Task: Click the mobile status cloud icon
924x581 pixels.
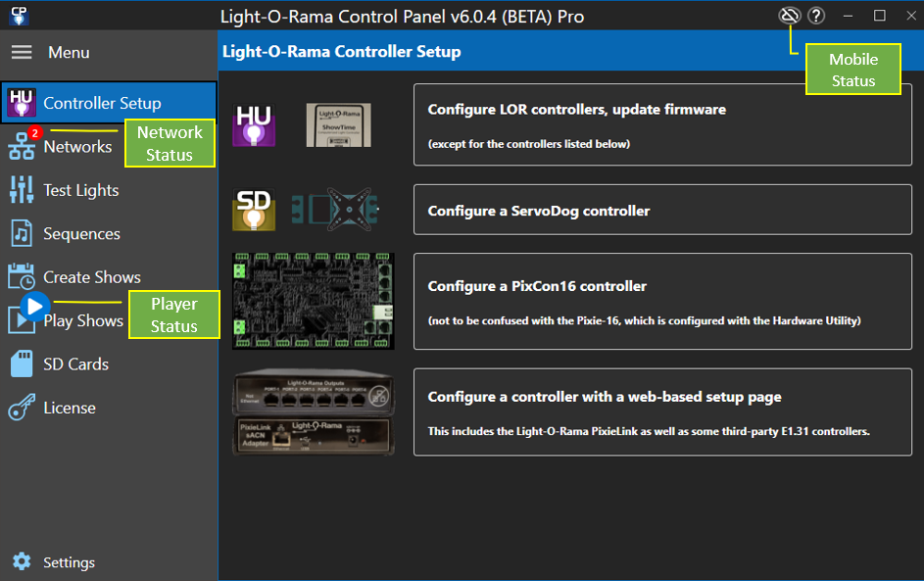Action: coord(790,16)
